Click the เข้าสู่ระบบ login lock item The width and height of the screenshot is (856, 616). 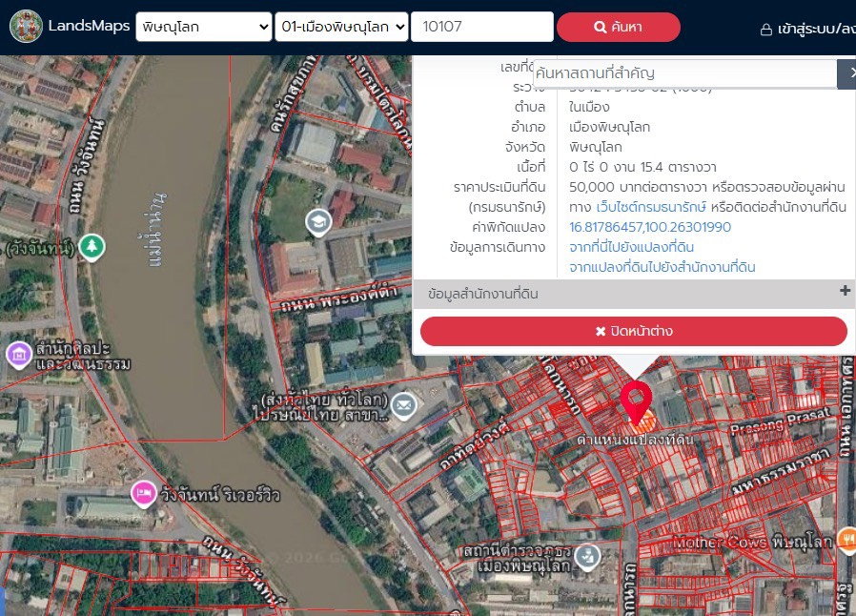(x=808, y=29)
